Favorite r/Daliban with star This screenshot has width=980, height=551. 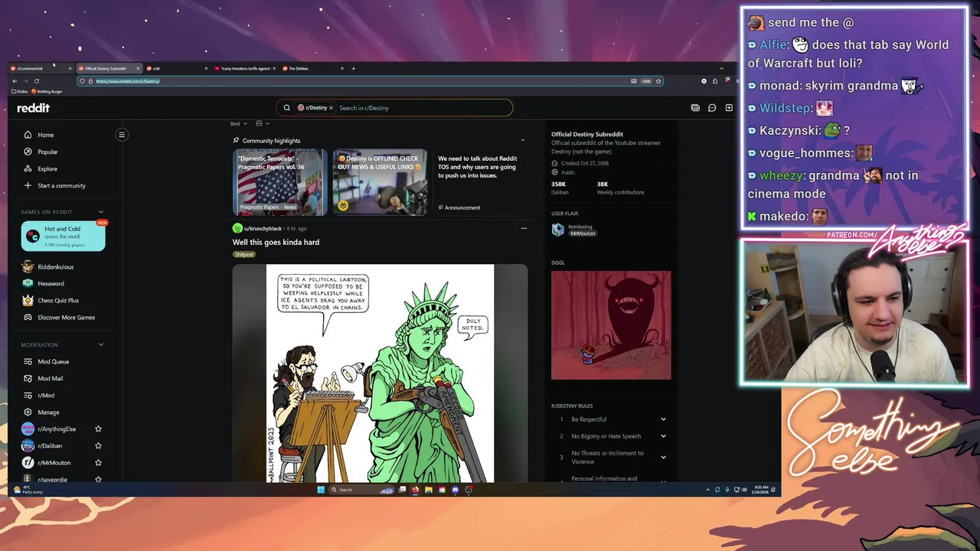[98, 445]
